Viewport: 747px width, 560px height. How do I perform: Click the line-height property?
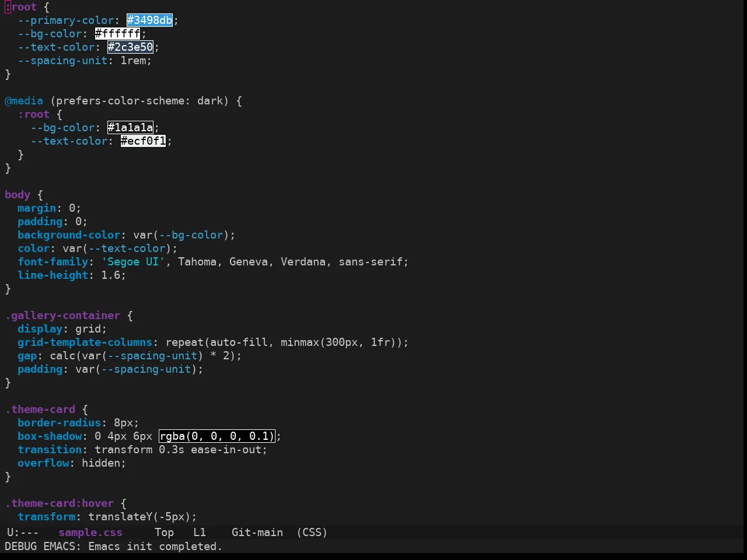(53, 275)
